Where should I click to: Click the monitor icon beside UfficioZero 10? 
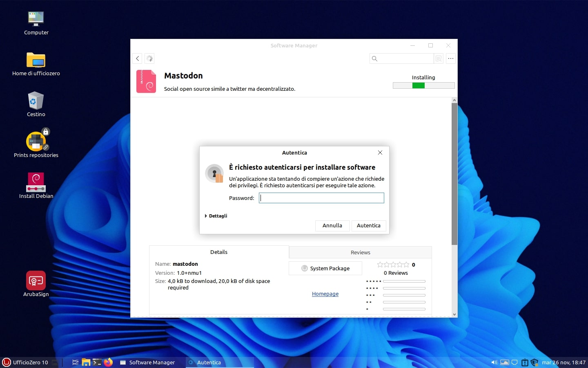tap(55, 362)
